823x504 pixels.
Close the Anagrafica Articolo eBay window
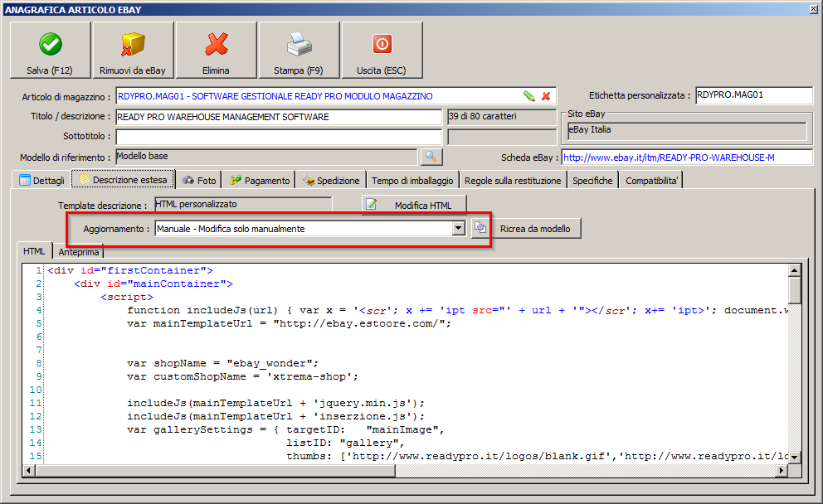[814, 9]
